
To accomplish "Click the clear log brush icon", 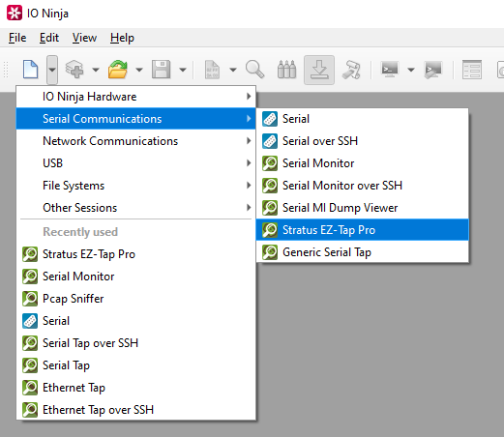I will (x=351, y=70).
